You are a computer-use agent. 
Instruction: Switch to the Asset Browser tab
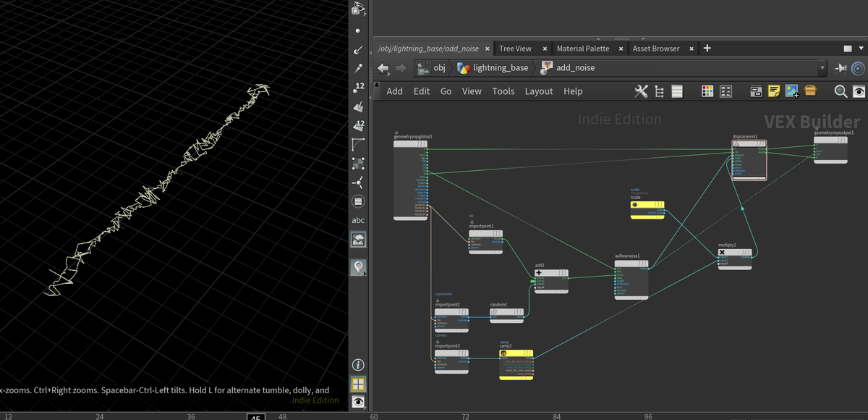[656, 49]
